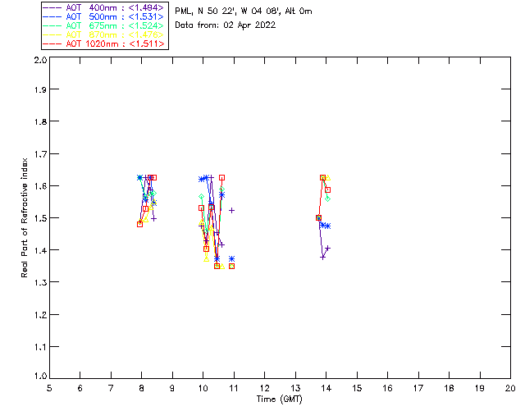Click the 7 tick label on time axis
525x420 pixels.
pyautogui.click(x=111, y=388)
